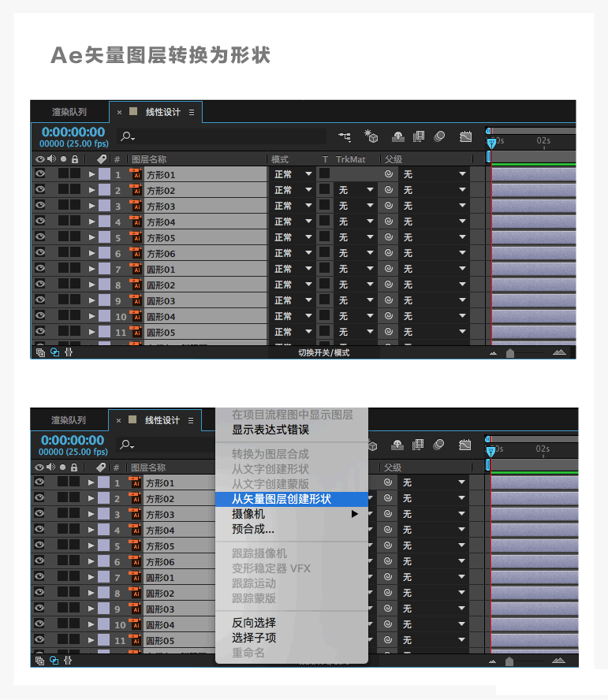This screenshot has width=608, height=700.
Task: Click timecode 0:00:00:00 in bottom panel
Action: click(x=73, y=440)
